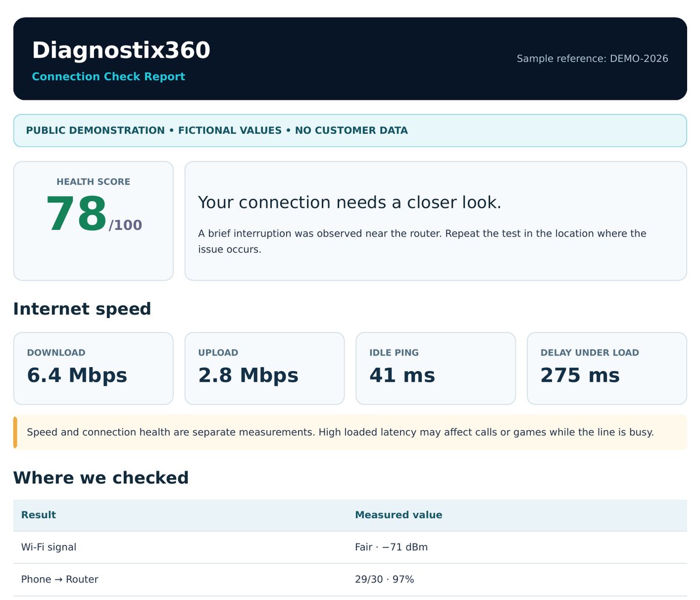Click the /100 score suffix
Viewport: 700px width, 600px height.
point(125,225)
